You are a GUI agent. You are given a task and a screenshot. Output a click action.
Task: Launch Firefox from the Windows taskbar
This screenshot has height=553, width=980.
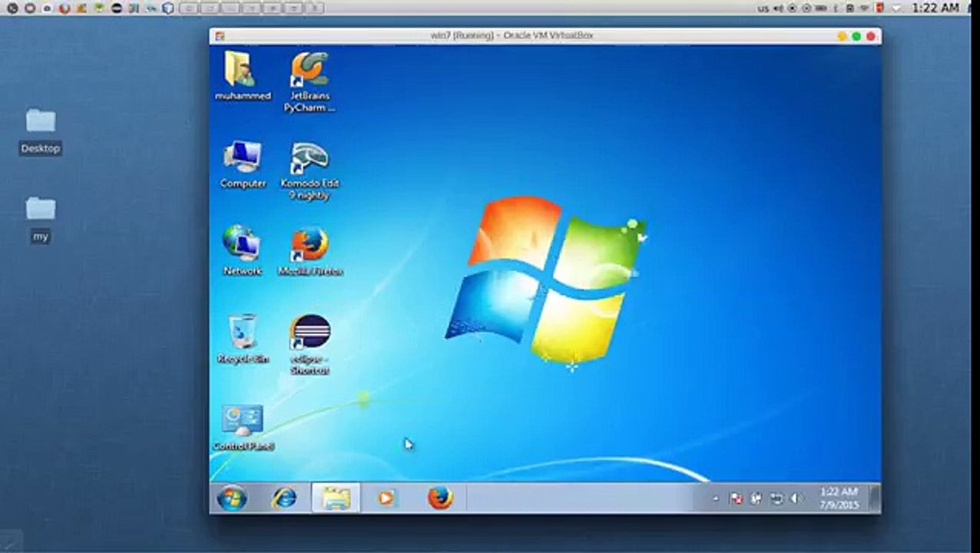tap(439, 498)
